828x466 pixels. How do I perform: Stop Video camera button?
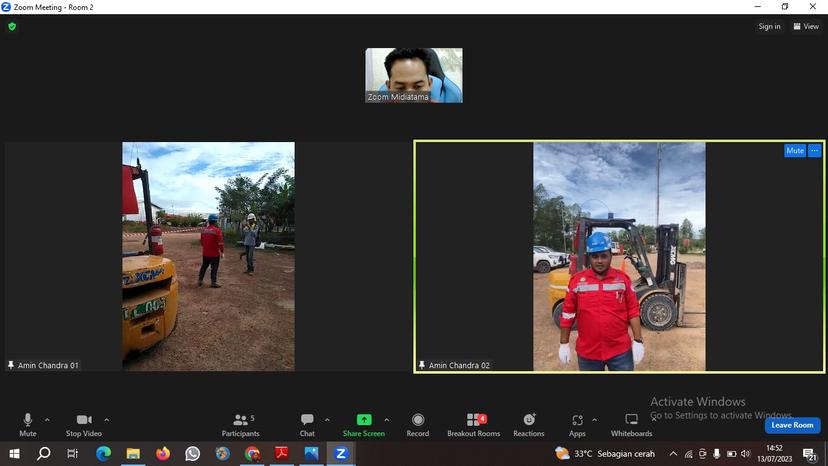(x=84, y=425)
